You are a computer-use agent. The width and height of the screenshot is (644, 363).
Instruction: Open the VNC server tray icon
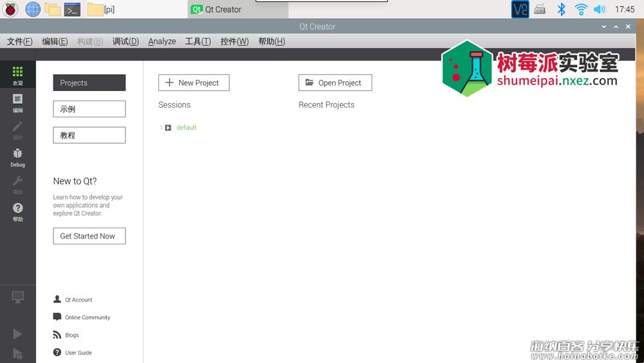pyautogui.click(x=520, y=9)
